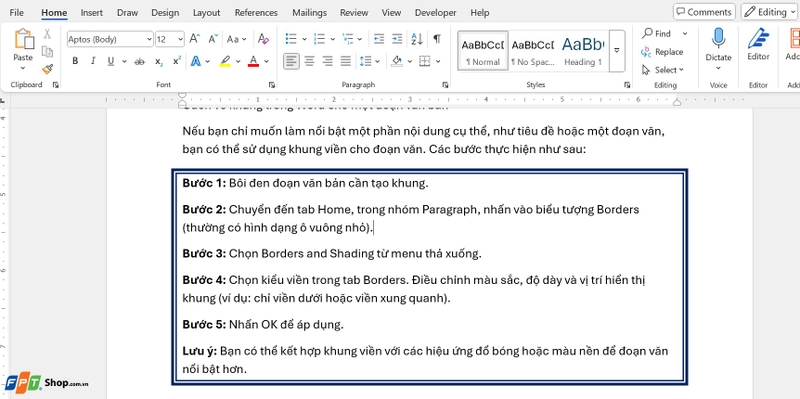Apply shading with the paint bucket
800x399 pixels.
pyautogui.click(x=397, y=62)
